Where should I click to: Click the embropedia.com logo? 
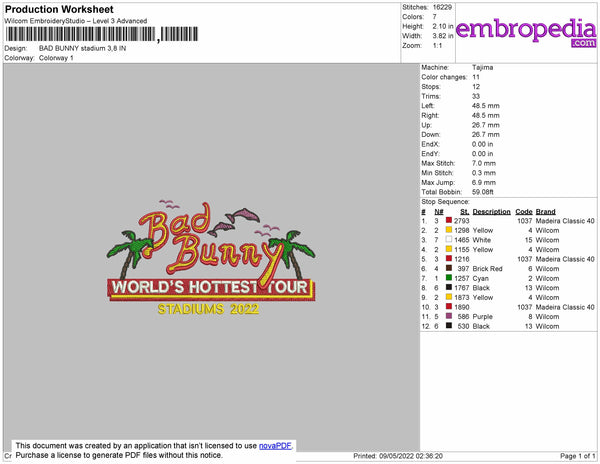coord(526,33)
